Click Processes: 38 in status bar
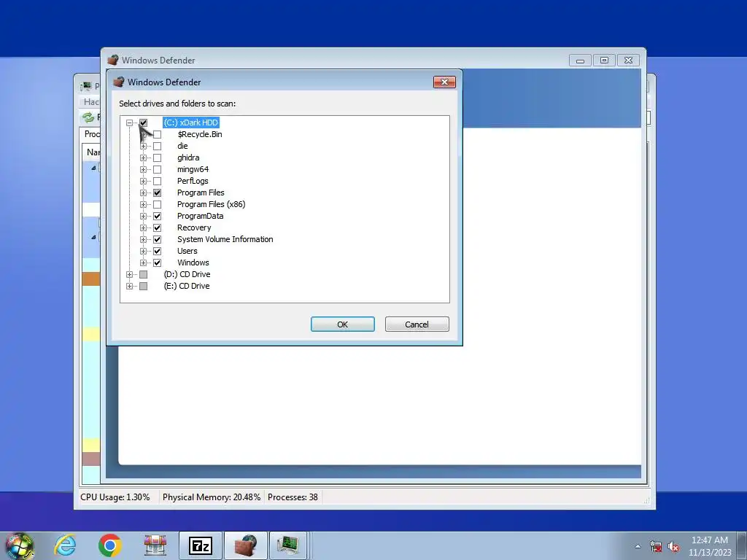The width and height of the screenshot is (747, 560). 293,497
